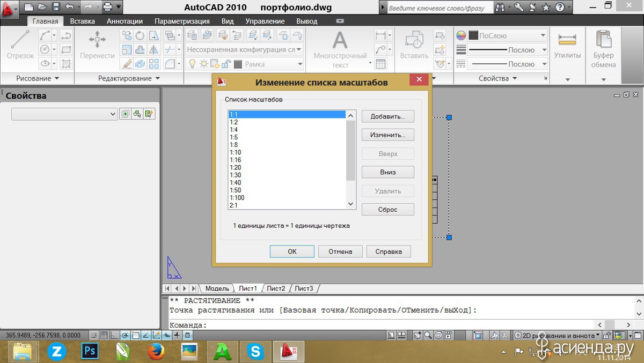Expand the Рисование panel
This screenshot has height=363, width=644.
point(38,78)
